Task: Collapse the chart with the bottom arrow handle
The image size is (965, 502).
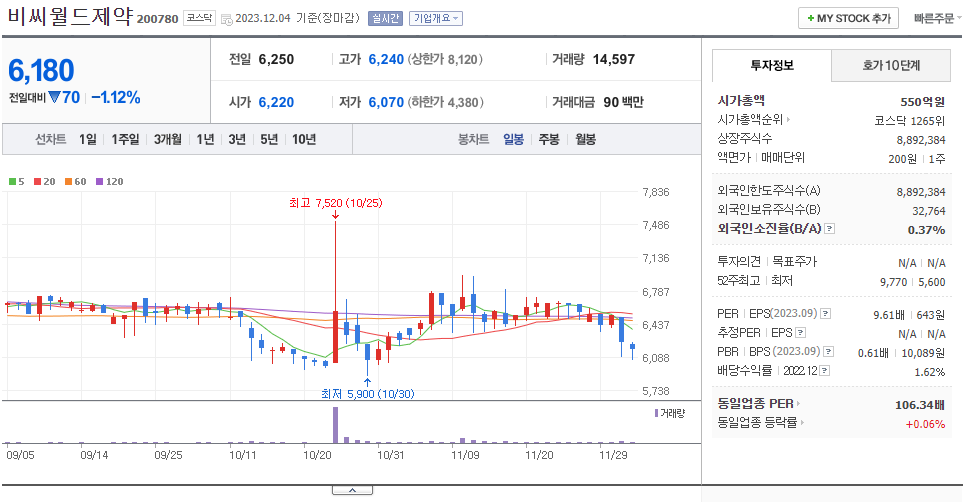Action: (x=352, y=490)
